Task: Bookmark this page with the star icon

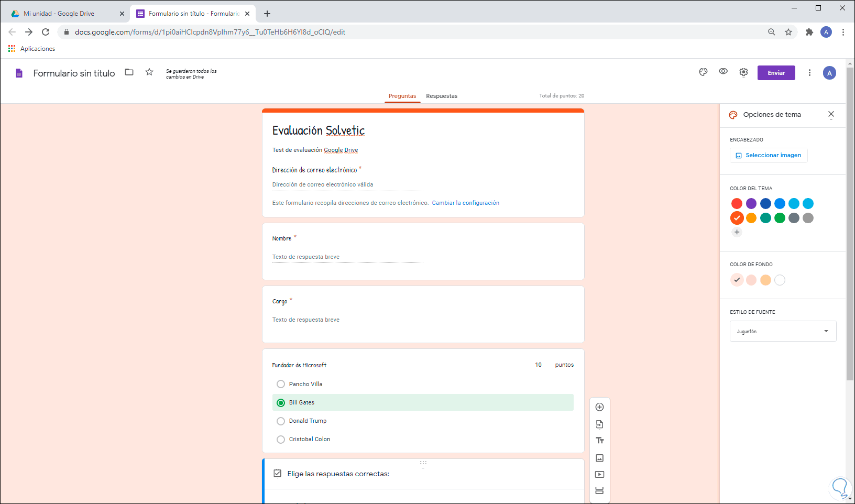Action: tap(788, 32)
